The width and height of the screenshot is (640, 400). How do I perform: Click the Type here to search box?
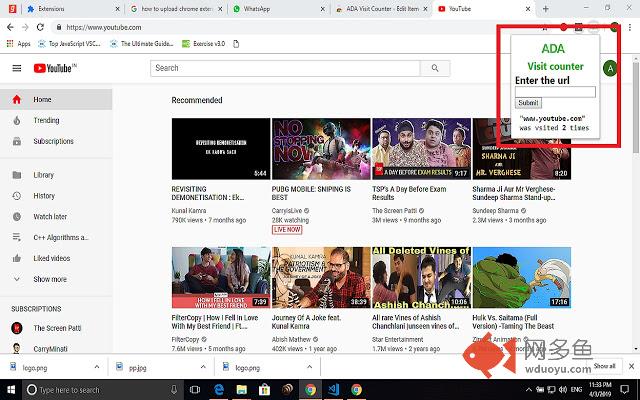coord(102,390)
